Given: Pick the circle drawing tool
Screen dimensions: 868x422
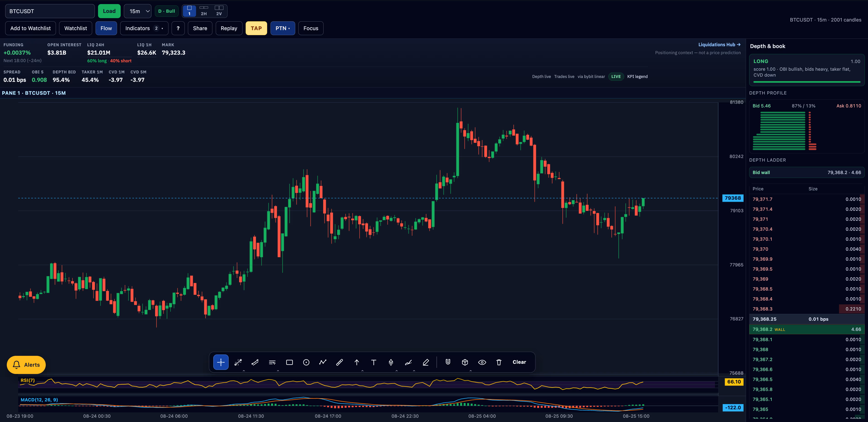Looking at the screenshot, I should (306, 362).
